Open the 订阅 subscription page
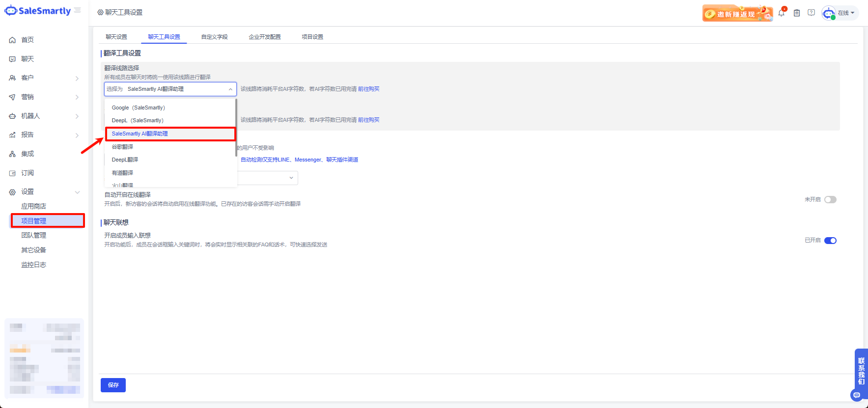Screen dimensions: 868x408 (28, 173)
